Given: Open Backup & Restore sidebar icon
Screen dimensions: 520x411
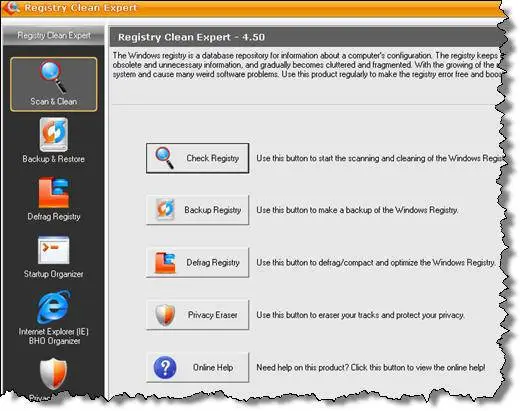Looking at the screenshot, I should tap(54, 134).
